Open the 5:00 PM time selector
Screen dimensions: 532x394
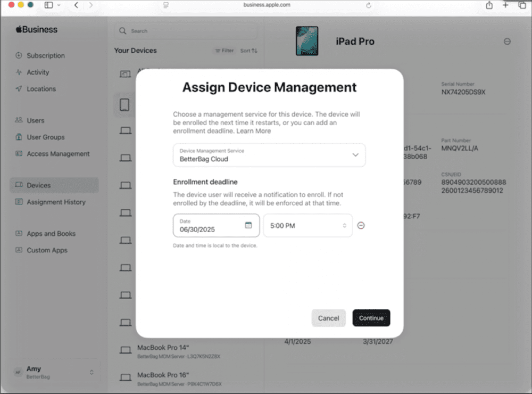[307, 226]
